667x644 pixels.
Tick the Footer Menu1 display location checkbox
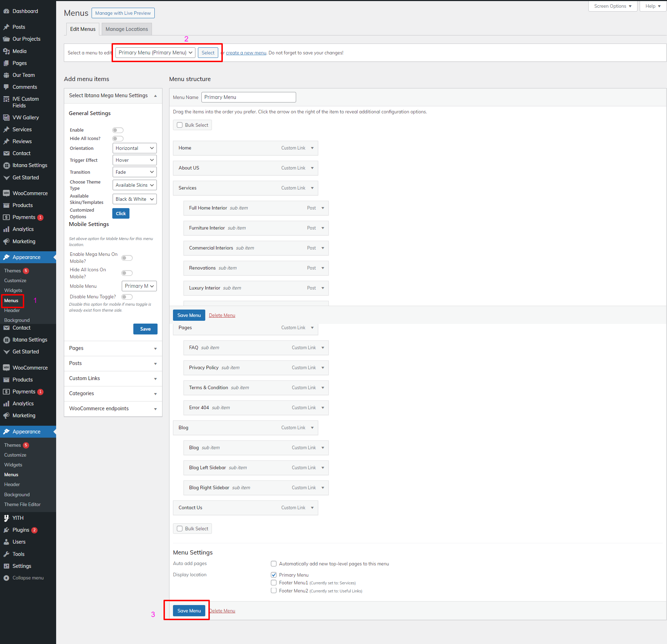point(274,583)
